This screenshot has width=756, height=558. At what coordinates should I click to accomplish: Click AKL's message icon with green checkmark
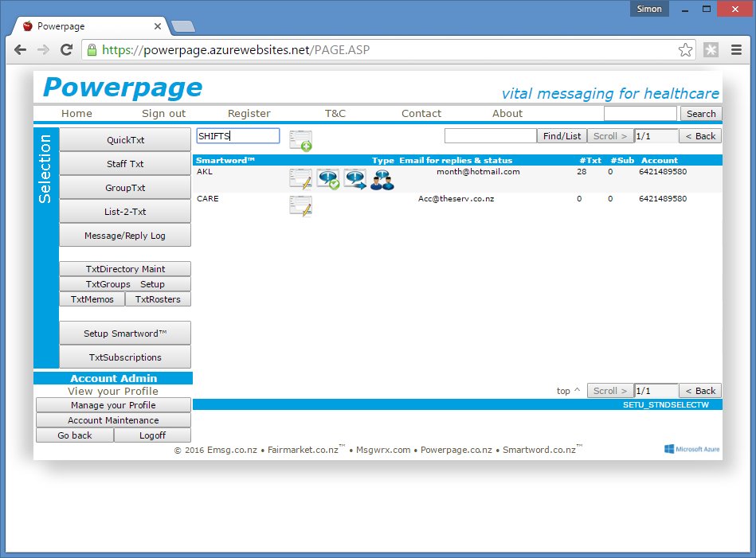[328, 178]
